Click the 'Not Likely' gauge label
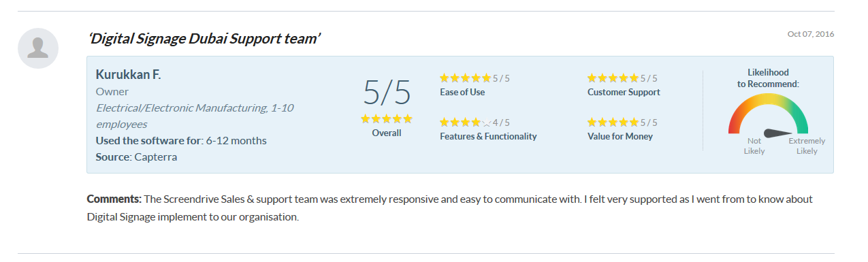The height and width of the screenshot is (262, 868). click(754, 146)
